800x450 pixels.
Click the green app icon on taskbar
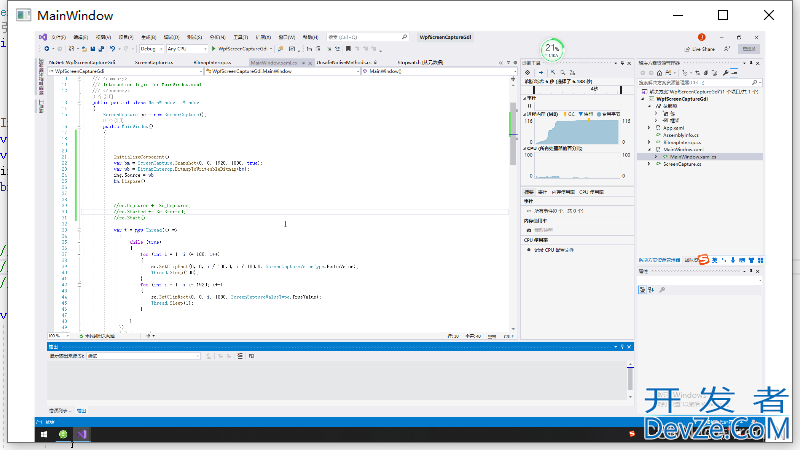pos(63,434)
